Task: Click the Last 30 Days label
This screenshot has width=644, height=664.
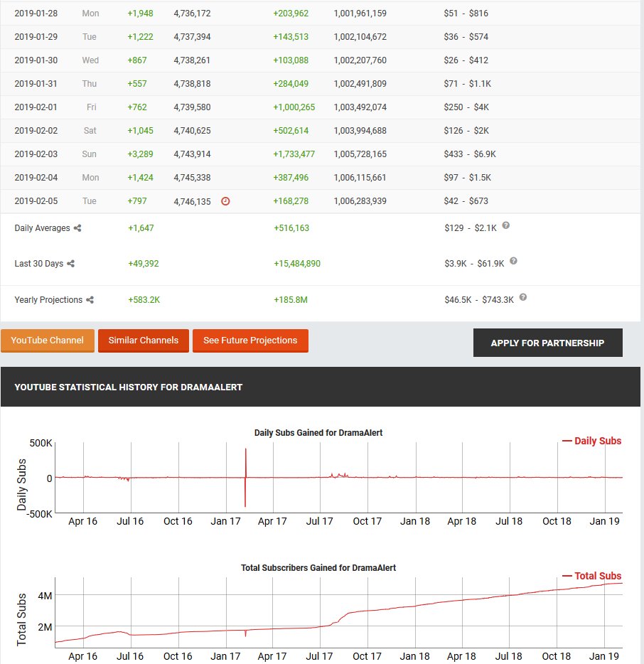Action: tap(38, 264)
